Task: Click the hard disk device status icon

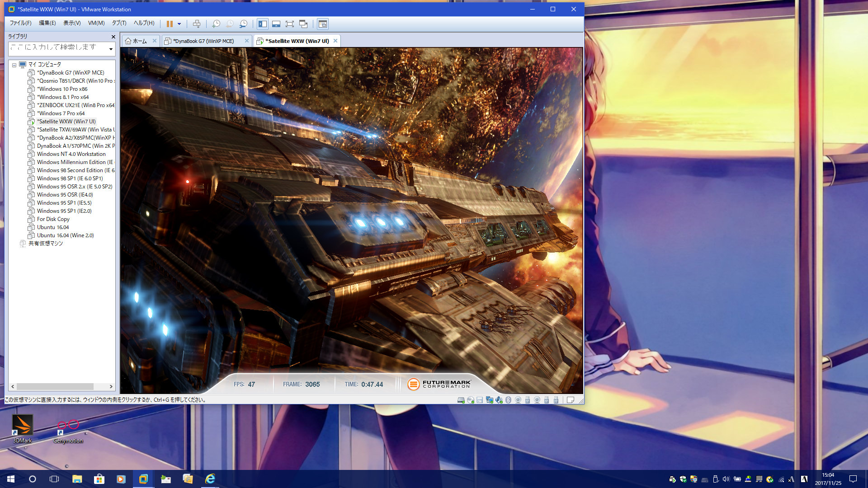Action: click(461, 400)
